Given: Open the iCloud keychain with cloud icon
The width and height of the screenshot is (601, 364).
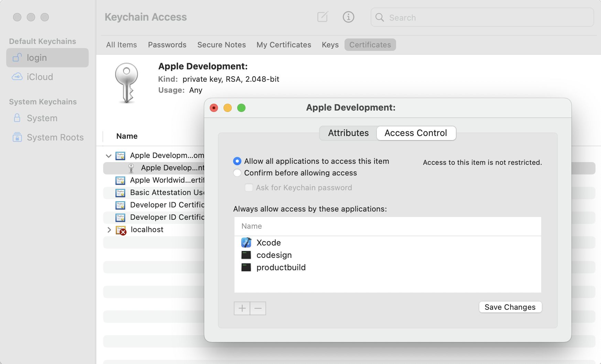Looking at the screenshot, I should pos(18,77).
